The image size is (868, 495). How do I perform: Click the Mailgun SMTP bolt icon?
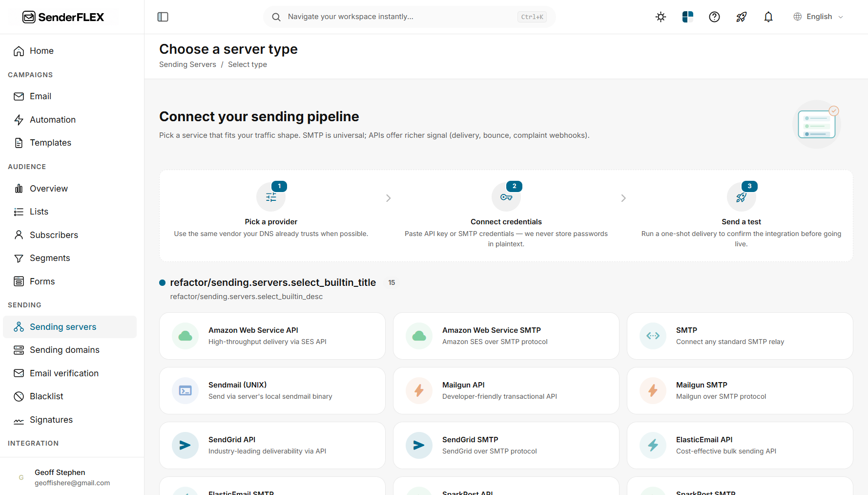653,391
